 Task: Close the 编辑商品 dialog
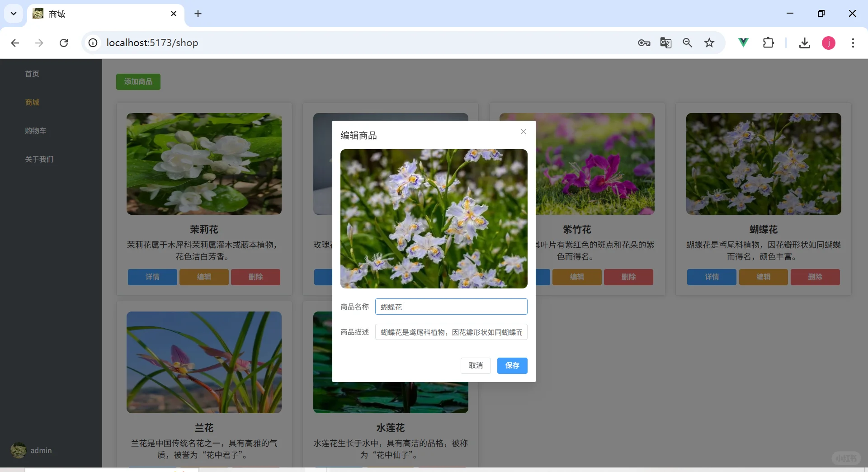click(523, 132)
